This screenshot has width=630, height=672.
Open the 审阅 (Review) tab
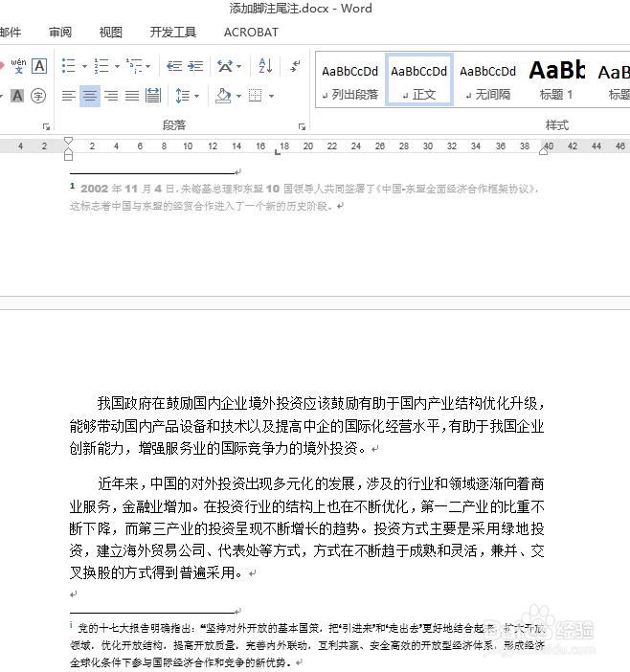(60, 33)
